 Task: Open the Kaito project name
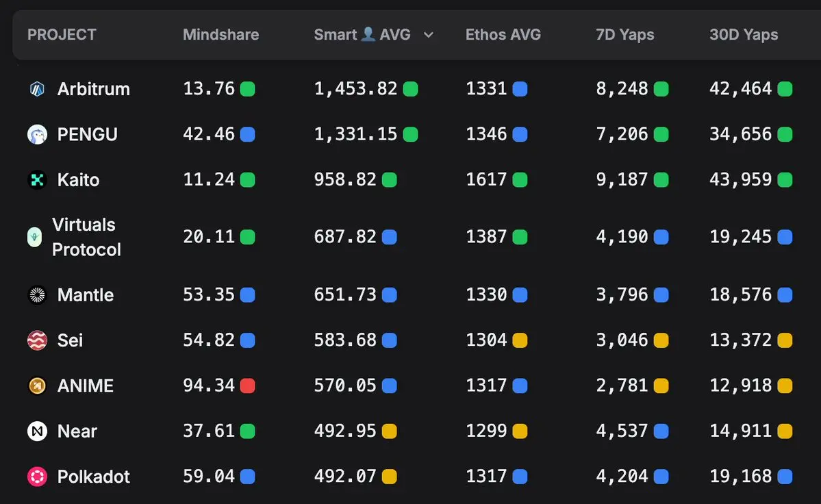pyautogui.click(x=78, y=180)
